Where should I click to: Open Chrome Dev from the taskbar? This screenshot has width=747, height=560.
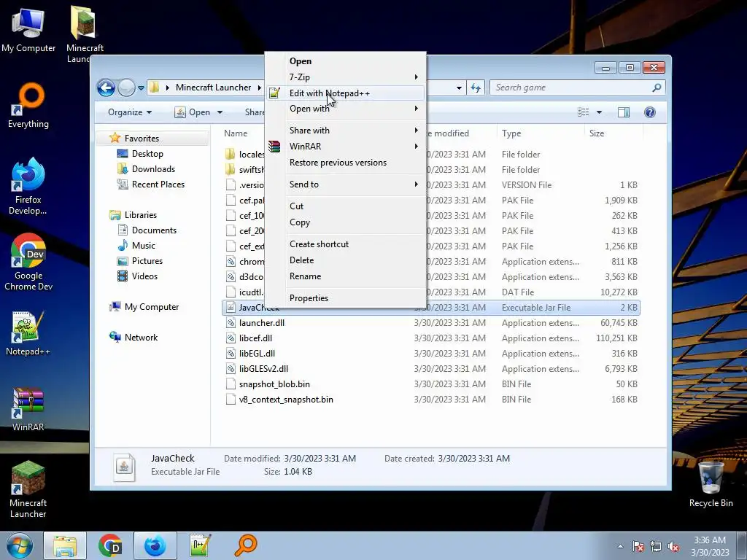[110, 545]
